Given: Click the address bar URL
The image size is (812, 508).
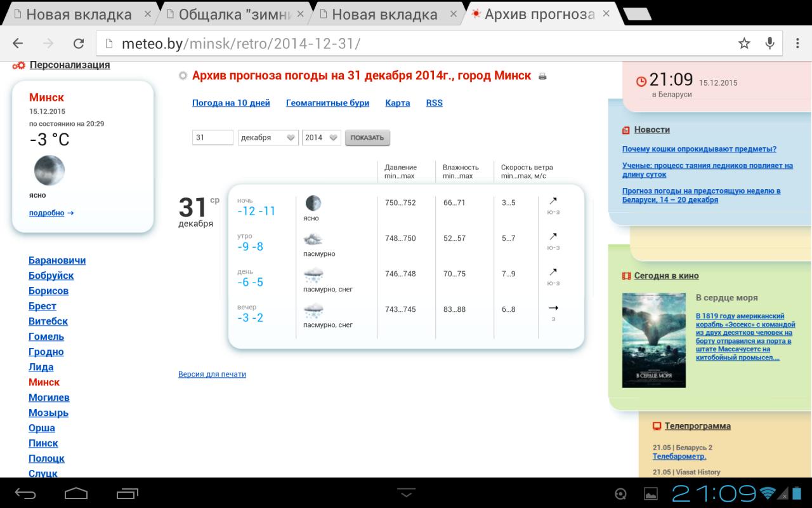Looking at the screenshot, I should pos(412,43).
